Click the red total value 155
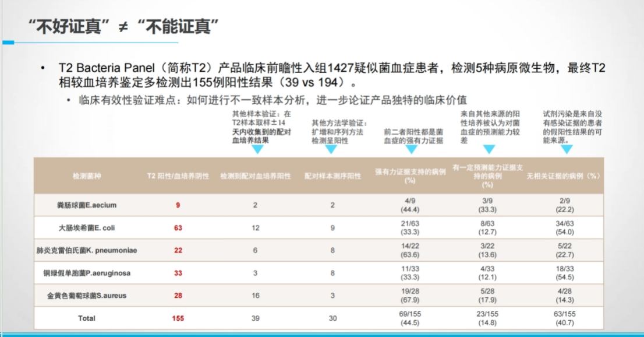The image size is (644, 337). coord(178,318)
